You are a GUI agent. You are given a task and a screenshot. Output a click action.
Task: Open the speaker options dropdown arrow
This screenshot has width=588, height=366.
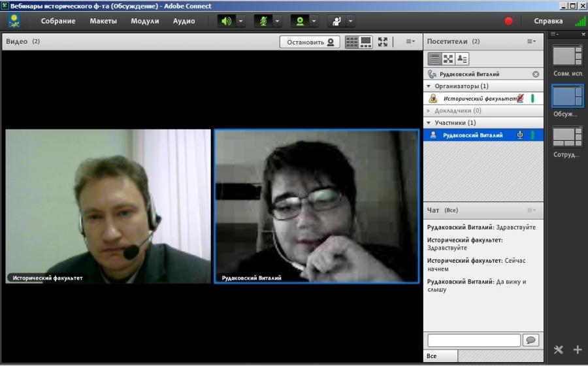[x=240, y=21]
